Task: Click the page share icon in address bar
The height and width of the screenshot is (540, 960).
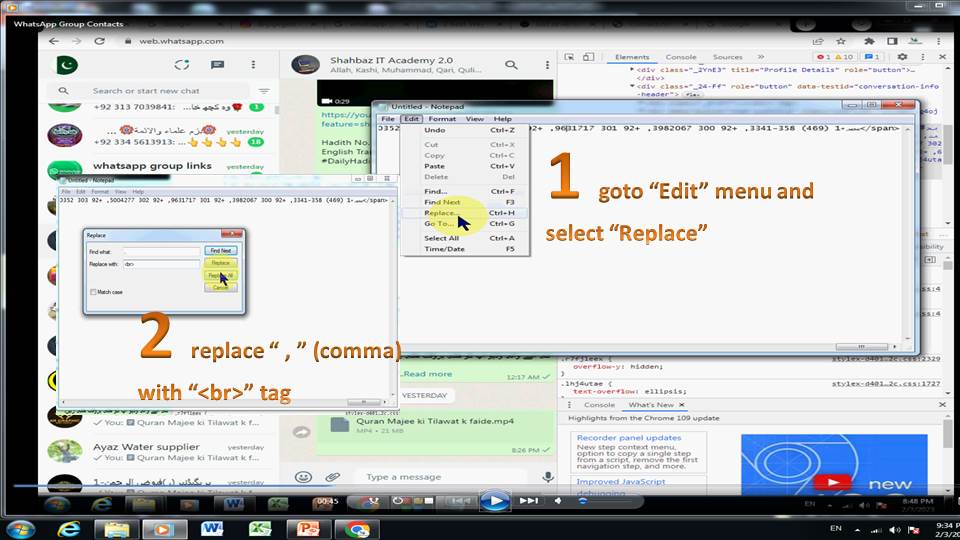Action: pyautogui.click(x=817, y=41)
